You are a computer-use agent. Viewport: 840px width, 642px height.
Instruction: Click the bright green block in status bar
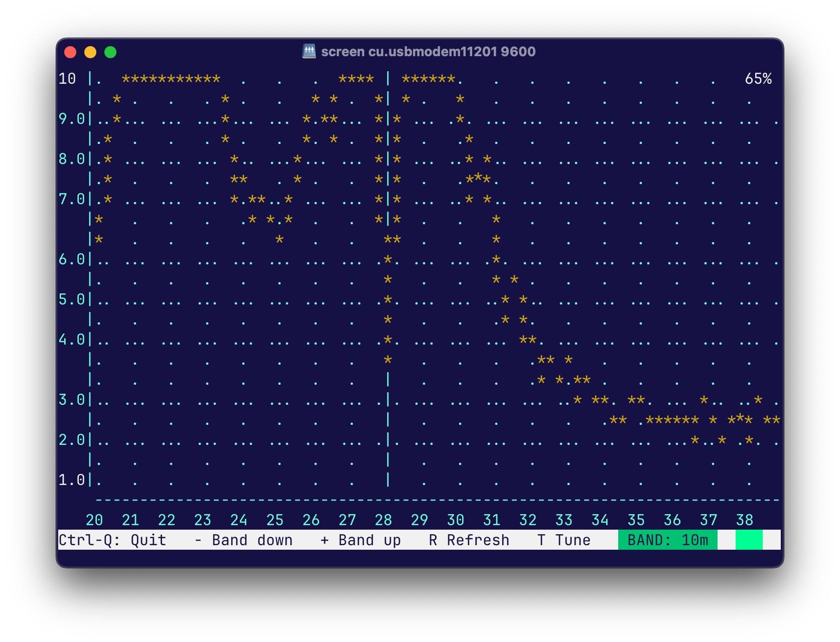(749, 540)
